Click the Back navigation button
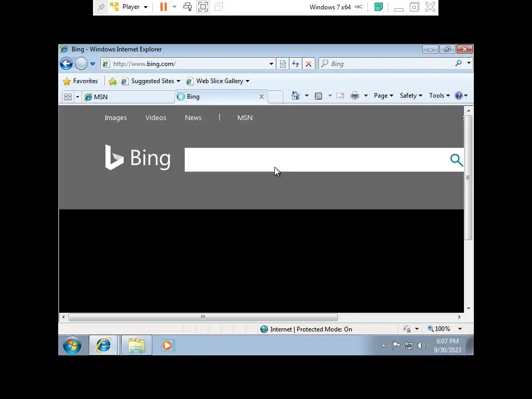 66,63
